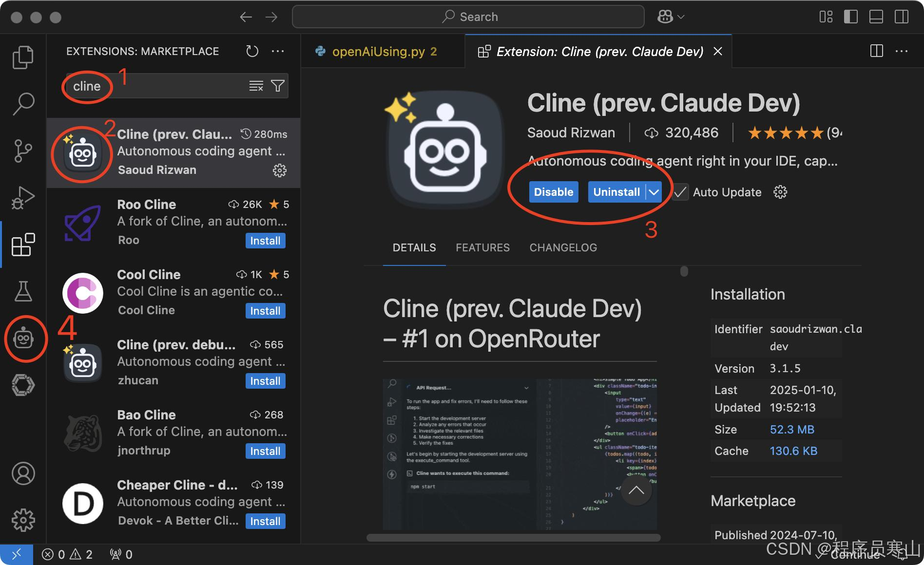Open the five-star rating link
The height and width of the screenshot is (565, 924).
[794, 132]
